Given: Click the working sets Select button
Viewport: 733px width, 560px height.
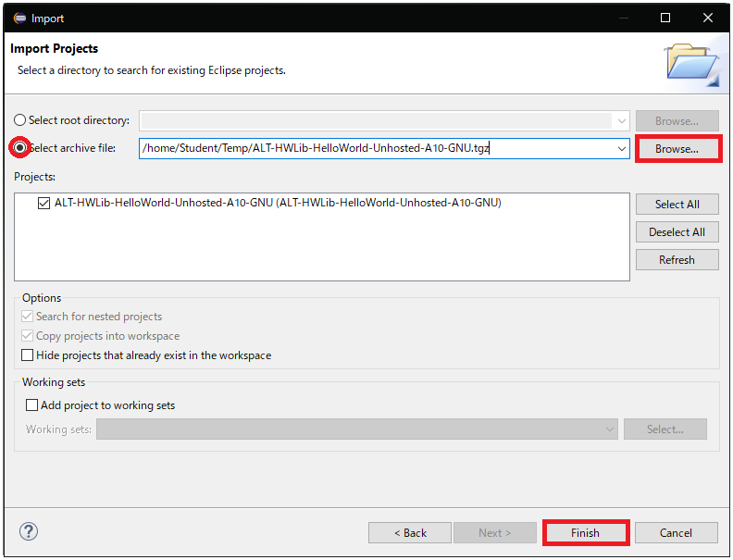Looking at the screenshot, I should point(665,429).
